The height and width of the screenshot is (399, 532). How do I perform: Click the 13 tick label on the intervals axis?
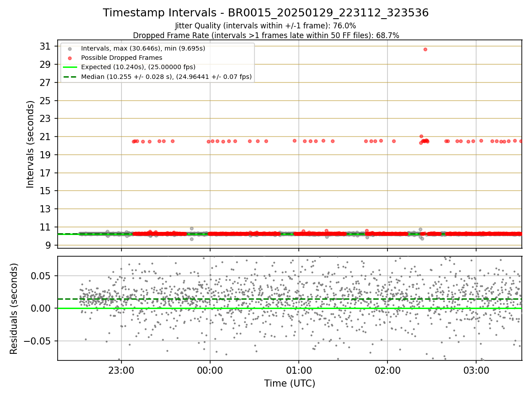click(46, 209)
